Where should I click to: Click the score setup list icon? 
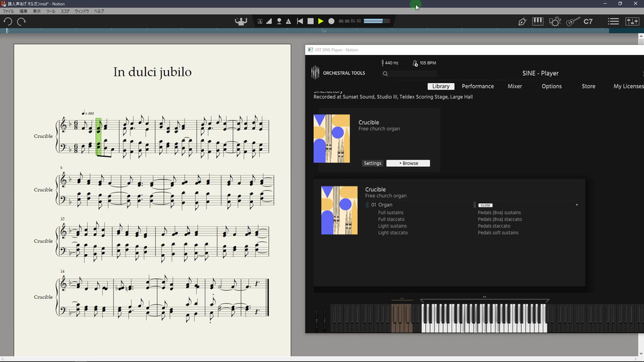click(613, 21)
